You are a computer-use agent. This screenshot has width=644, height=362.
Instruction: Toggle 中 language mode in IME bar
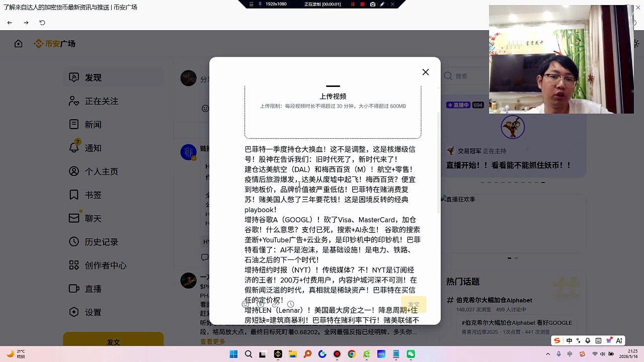pyautogui.click(x=569, y=340)
